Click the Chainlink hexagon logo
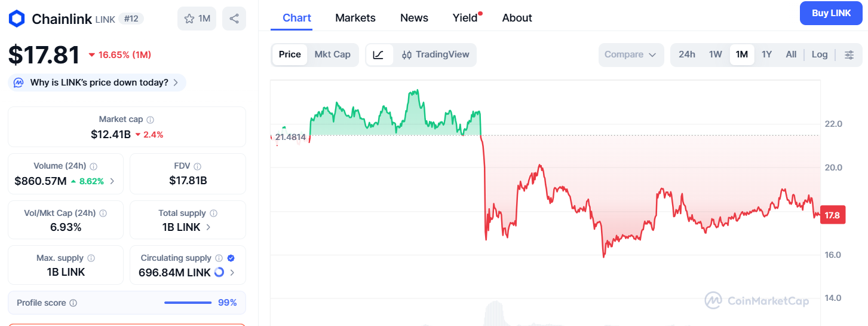Screen dimensions: 868x326 [x=17, y=19]
